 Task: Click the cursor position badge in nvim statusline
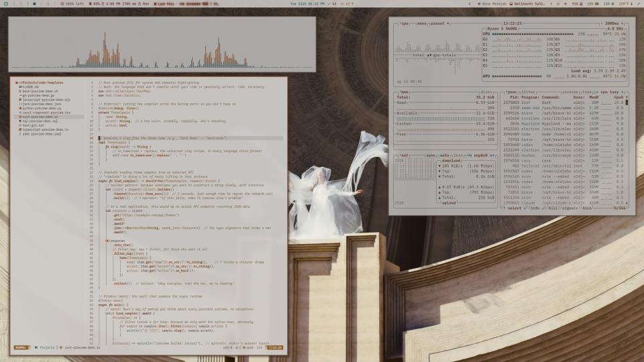coord(276,348)
